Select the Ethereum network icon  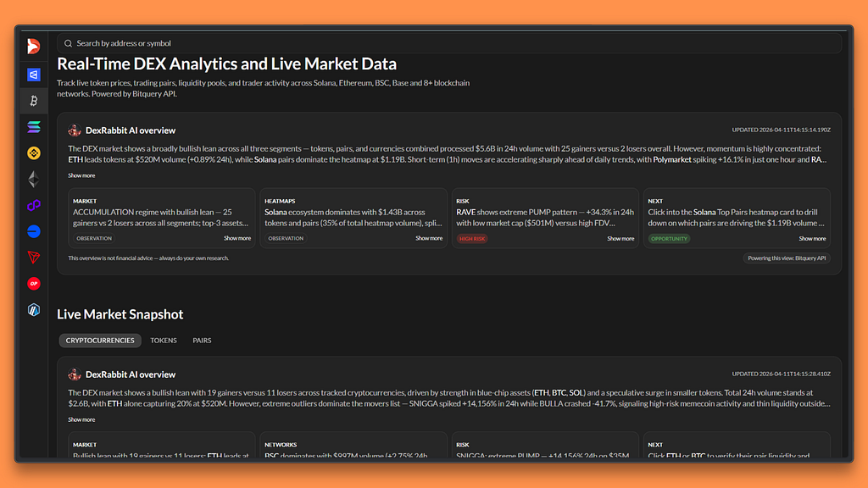[x=33, y=180]
